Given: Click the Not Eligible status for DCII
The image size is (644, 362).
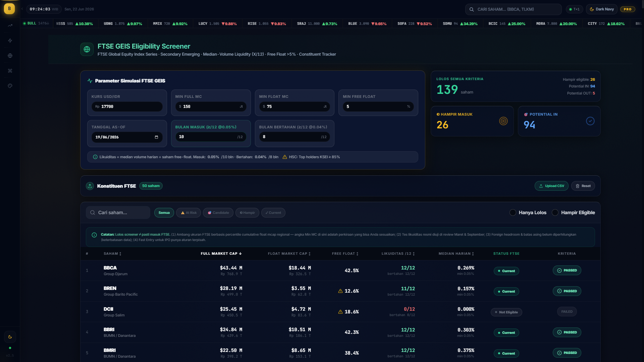Looking at the screenshot, I should 506,312.
